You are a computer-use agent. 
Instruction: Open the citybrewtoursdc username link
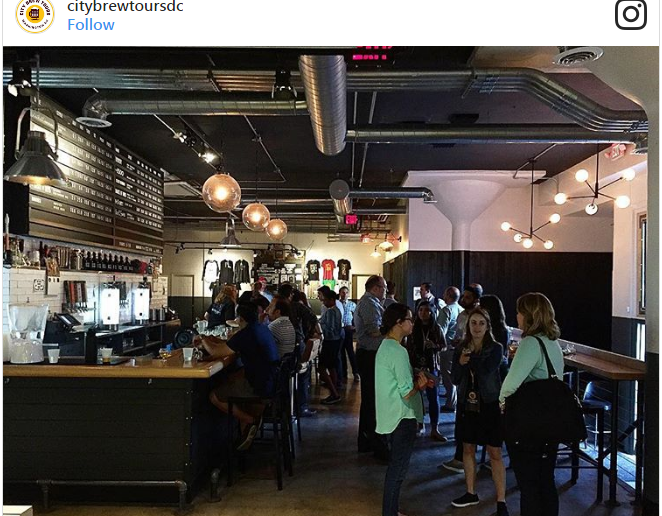(125, 6)
